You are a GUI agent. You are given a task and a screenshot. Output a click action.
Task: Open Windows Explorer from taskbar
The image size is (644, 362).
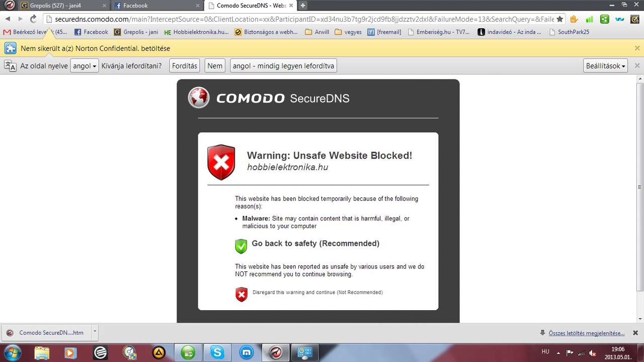coord(42,352)
